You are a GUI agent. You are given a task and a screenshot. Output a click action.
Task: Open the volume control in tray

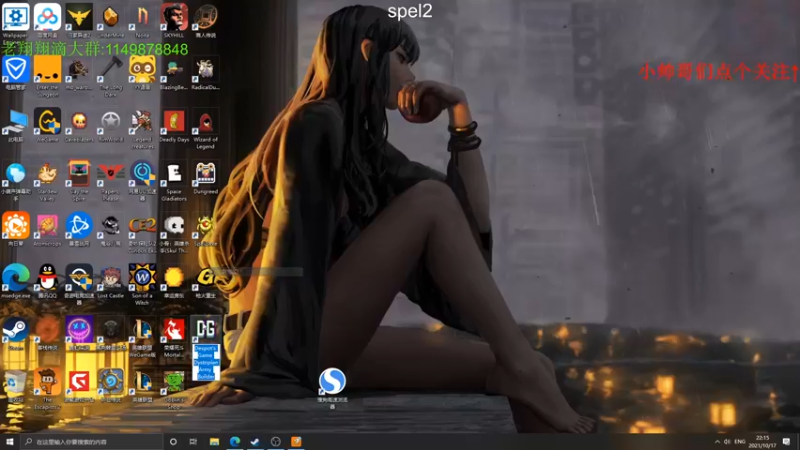coord(727,441)
